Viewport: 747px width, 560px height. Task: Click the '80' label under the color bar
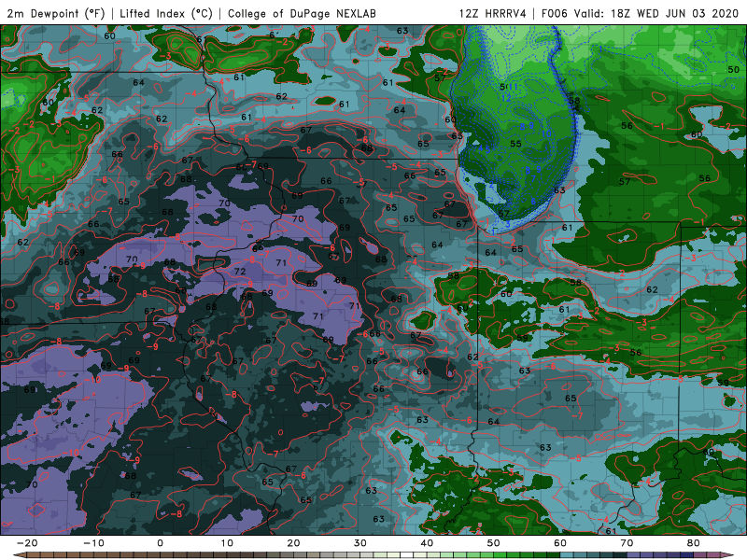(694, 543)
